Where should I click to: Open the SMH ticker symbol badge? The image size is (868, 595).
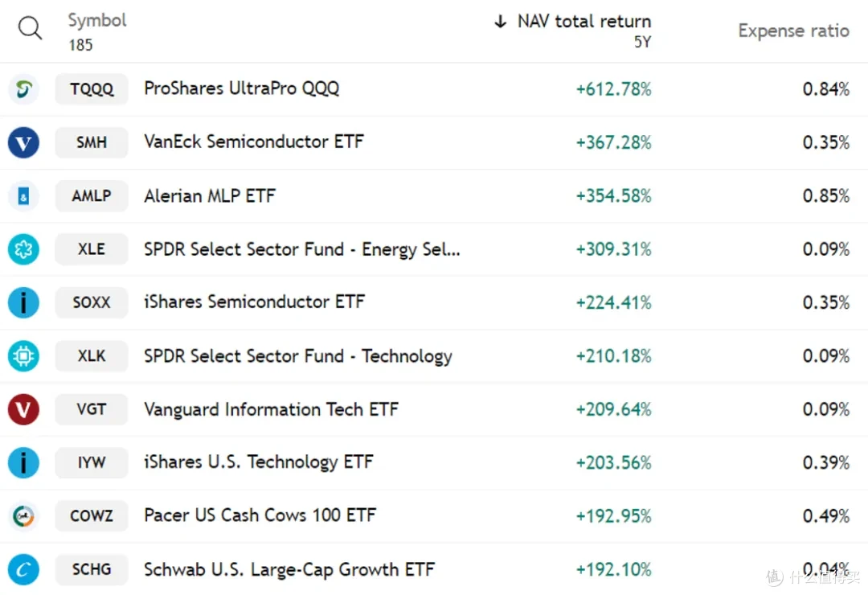[x=92, y=142]
